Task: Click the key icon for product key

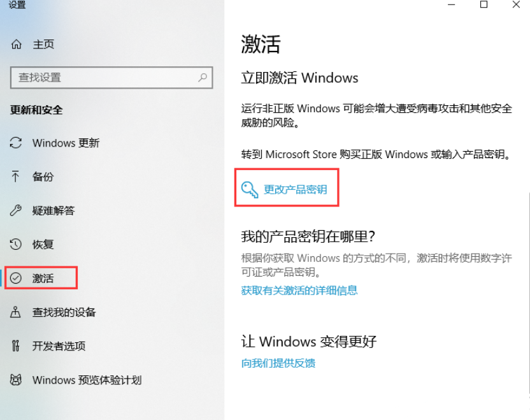Action: coord(250,189)
